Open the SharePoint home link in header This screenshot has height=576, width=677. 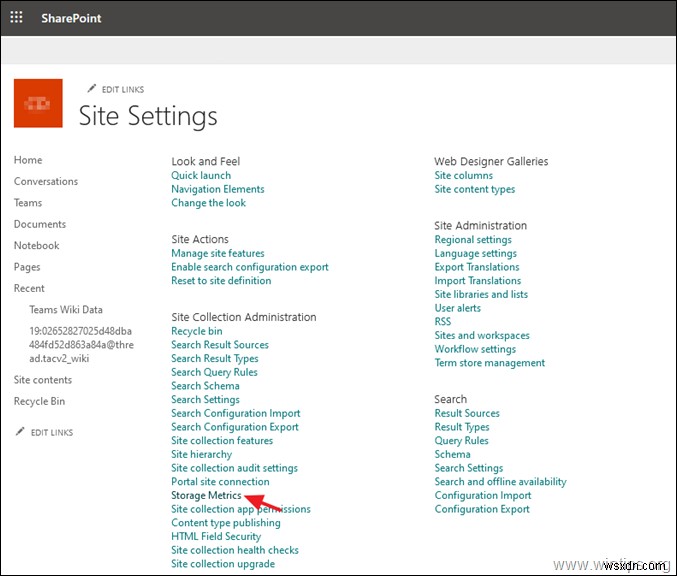coord(71,18)
